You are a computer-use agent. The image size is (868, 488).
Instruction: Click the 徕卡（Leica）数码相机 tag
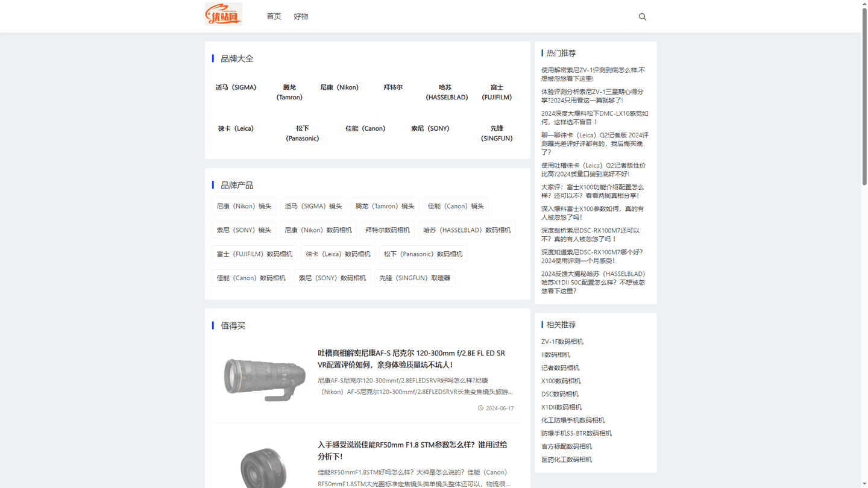[338, 254]
